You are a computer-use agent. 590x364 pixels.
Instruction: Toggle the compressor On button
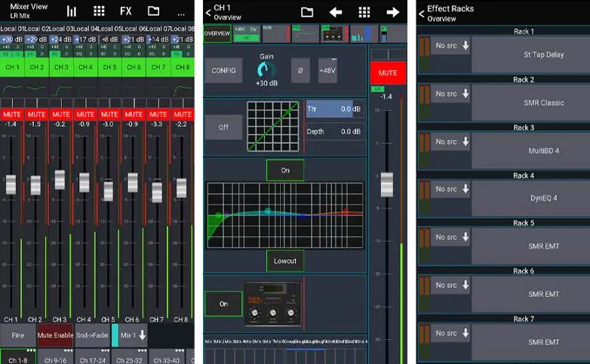pos(223,304)
